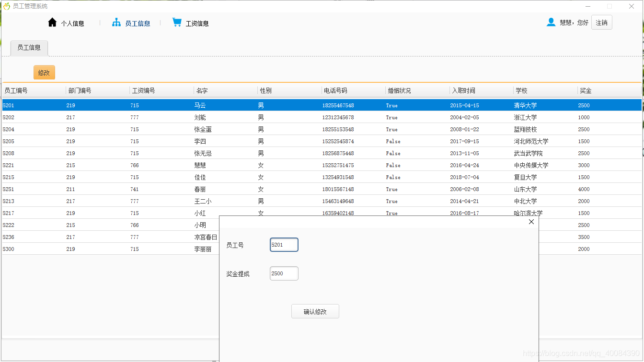Click school cell 蓝翔技校
Image resolution: width=644 pixels, height=362 pixels.
point(526,129)
